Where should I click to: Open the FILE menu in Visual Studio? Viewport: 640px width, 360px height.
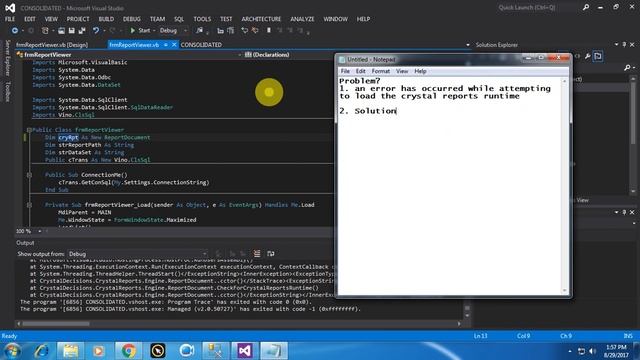pos(10,19)
